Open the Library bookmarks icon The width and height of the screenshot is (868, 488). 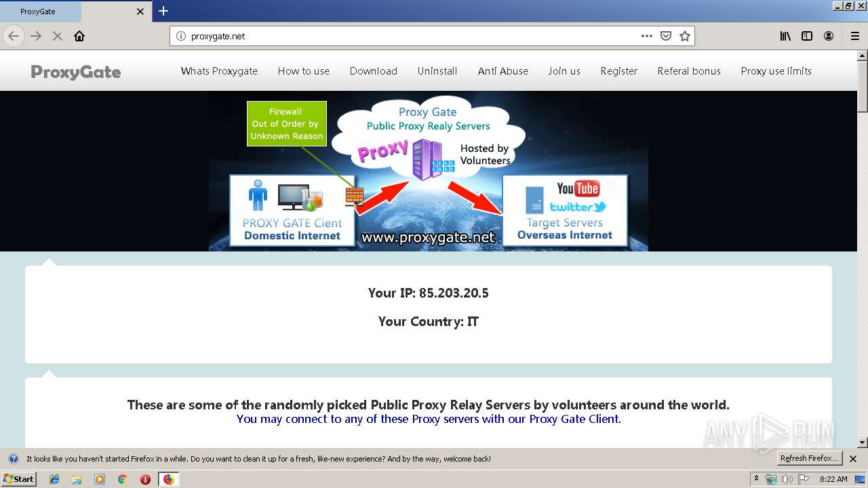pos(785,36)
